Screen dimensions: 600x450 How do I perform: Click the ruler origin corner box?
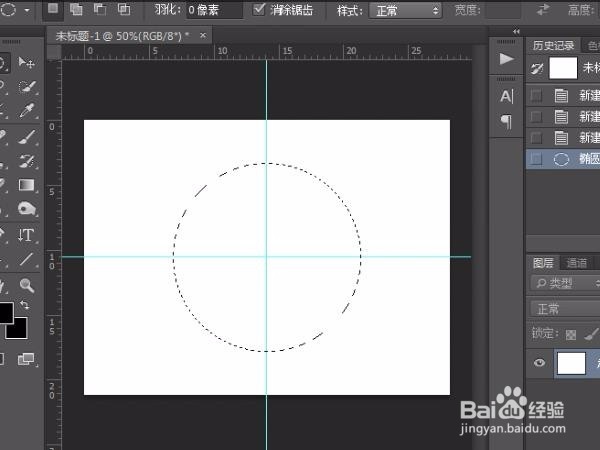(54, 52)
